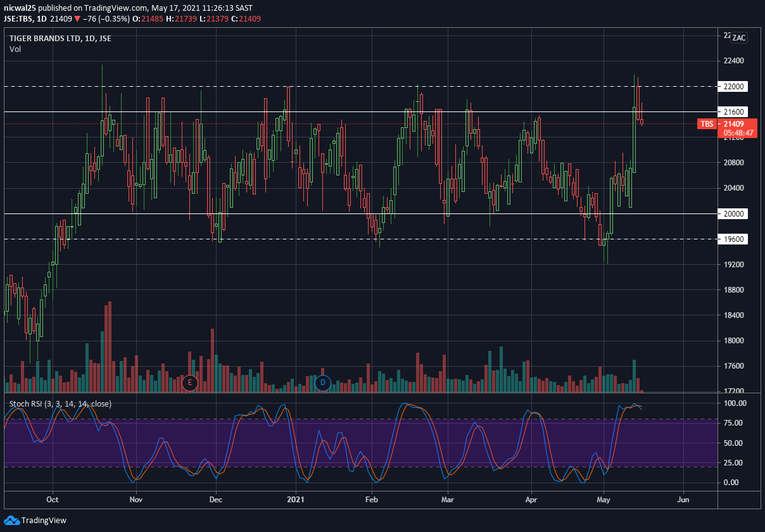
Task: Select the solid horizontal line at 20000
Action: 361,214
